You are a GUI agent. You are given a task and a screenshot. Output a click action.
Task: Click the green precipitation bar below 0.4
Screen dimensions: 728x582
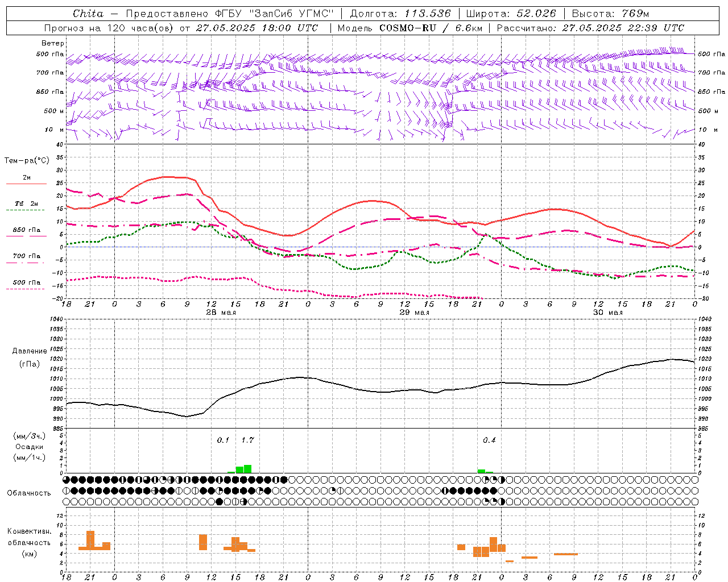(x=481, y=471)
